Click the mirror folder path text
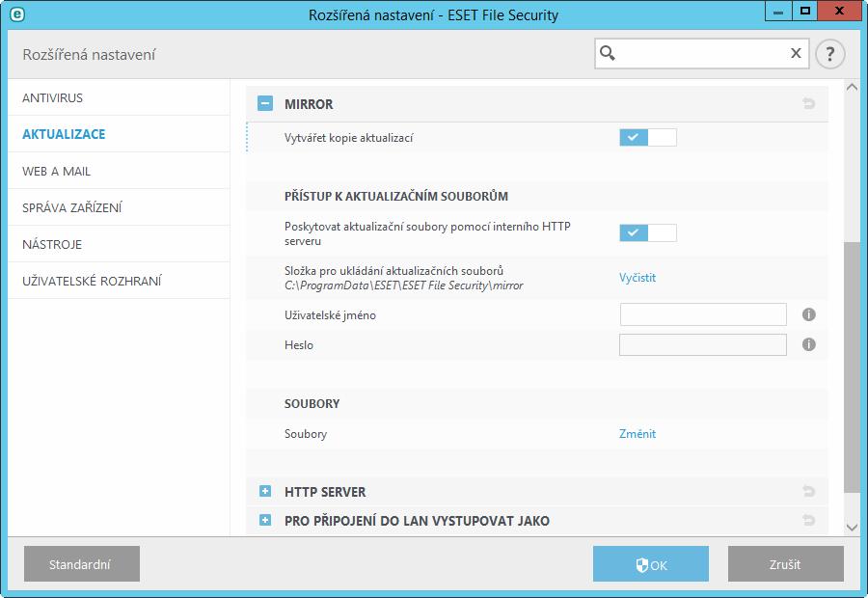This screenshot has width=868, height=598. click(403, 285)
